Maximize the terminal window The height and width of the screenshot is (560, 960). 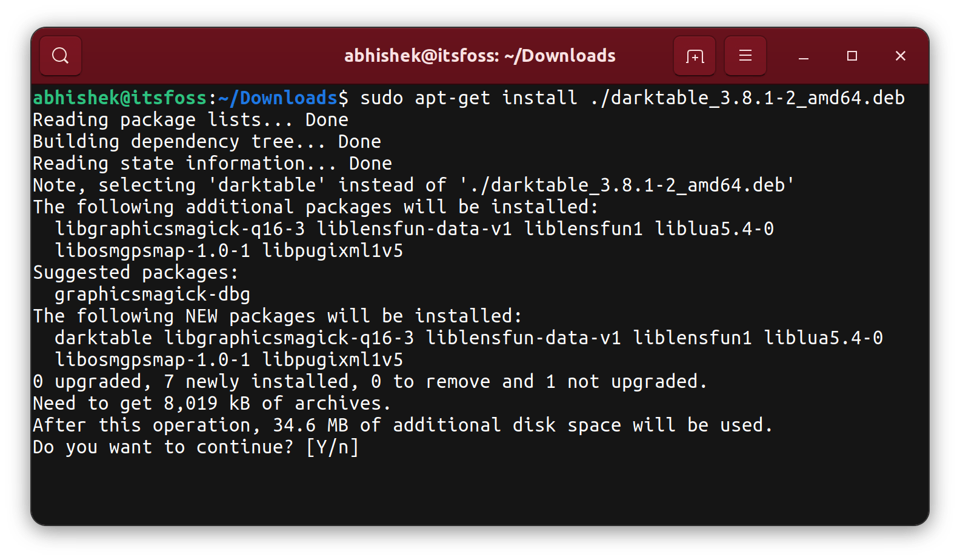tap(852, 56)
